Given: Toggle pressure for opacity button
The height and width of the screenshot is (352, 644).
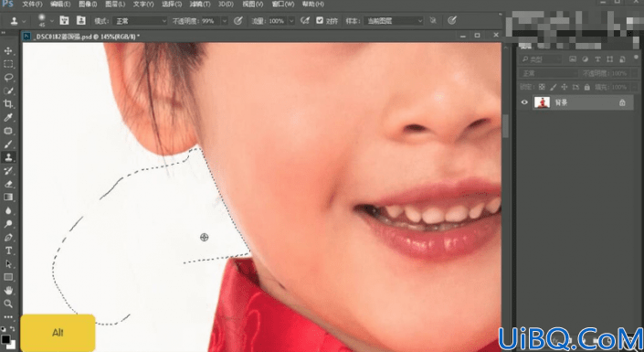Looking at the screenshot, I should [238, 20].
